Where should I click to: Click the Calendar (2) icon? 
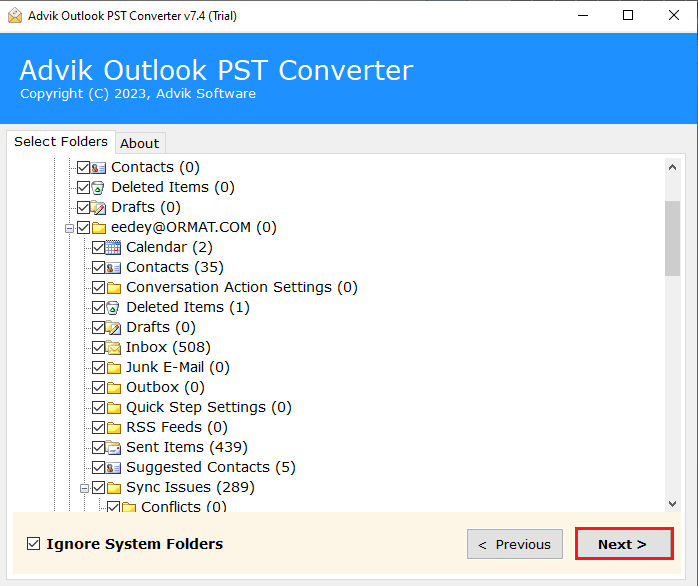point(113,247)
